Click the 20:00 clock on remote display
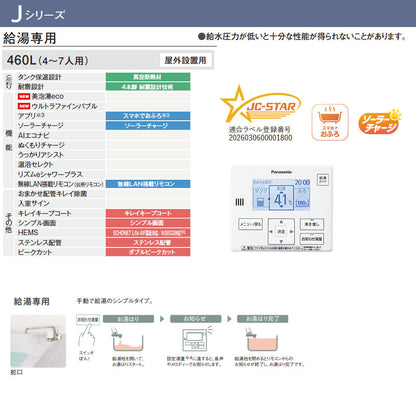416x416 pixels. [302, 183]
